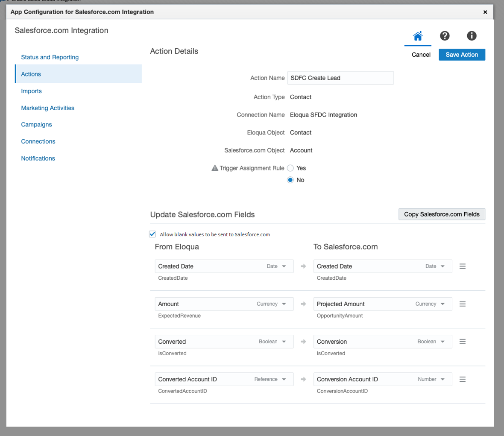Click the CreatedDate text under From Eloqua
Screen dimensions: 504x436
[x=173, y=278]
